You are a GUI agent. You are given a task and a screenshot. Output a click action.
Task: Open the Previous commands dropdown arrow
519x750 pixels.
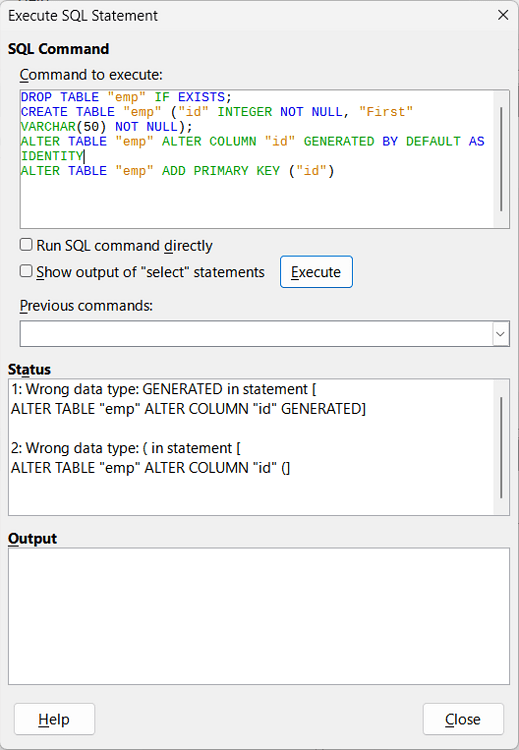pyautogui.click(x=500, y=334)
